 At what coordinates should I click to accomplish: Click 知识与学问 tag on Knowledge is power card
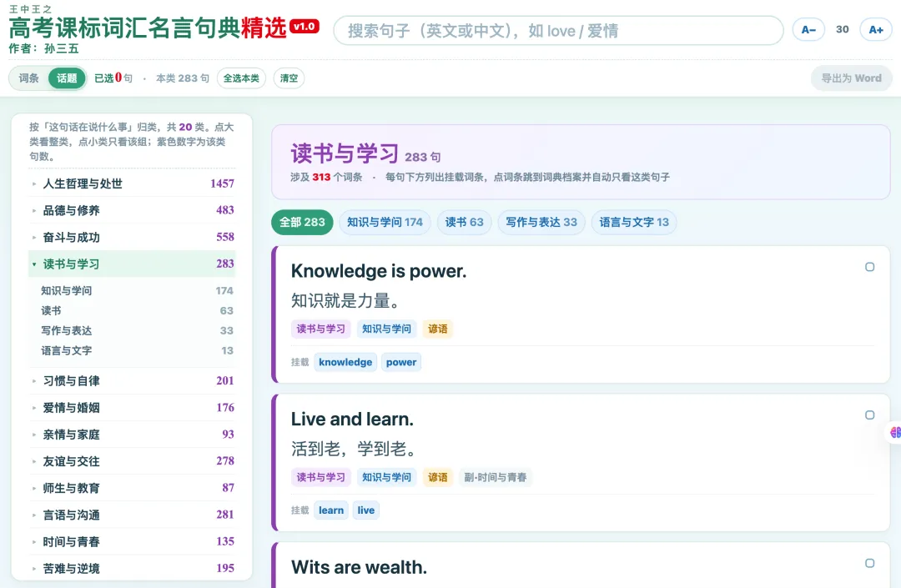pyautogui.click(x=387, y=329)
